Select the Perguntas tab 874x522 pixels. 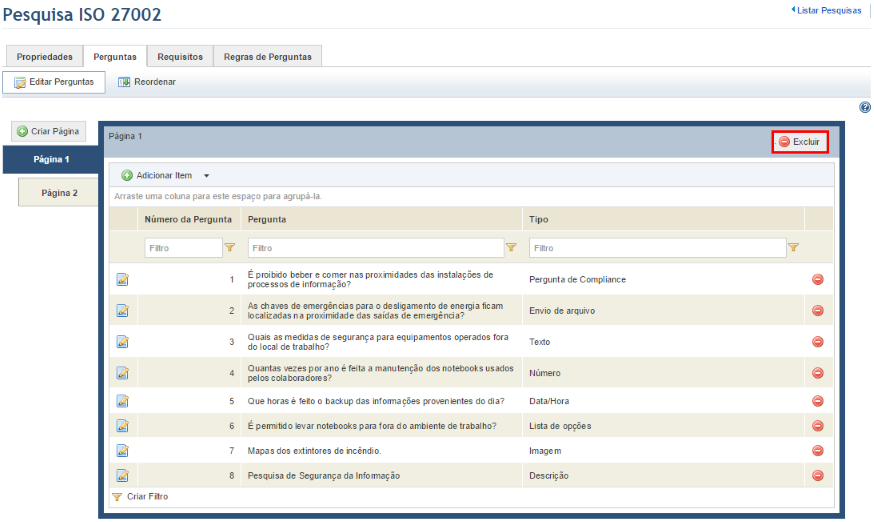point(115,57)
